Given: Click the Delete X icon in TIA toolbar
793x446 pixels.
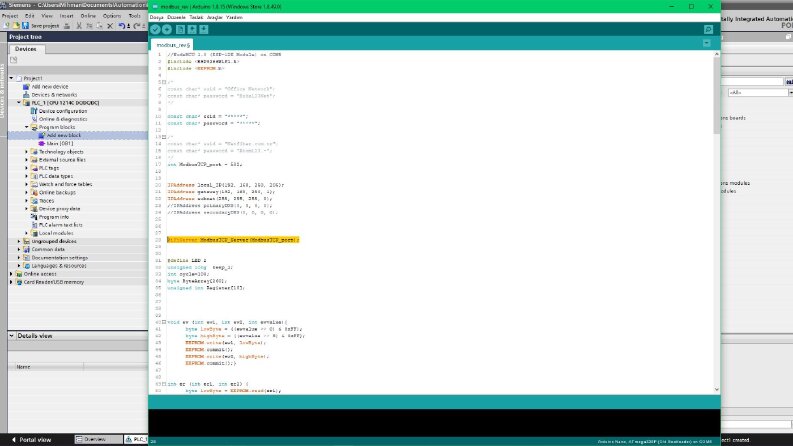Looking at the screenshot, I should click(110, 26).
